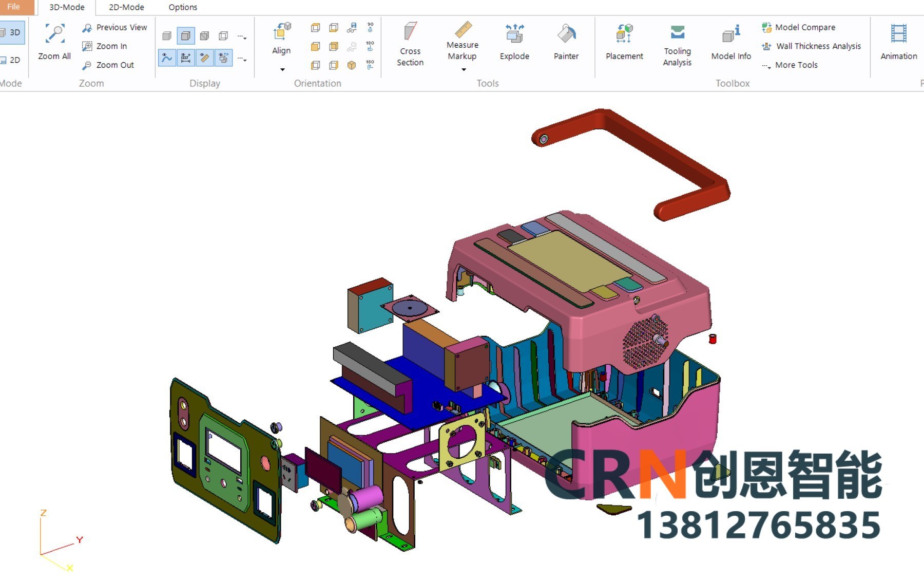Image resolution: width=924 pixels, height=580 pixels.
Task: Open the Cross Section tool
Action: coord(410,45)
